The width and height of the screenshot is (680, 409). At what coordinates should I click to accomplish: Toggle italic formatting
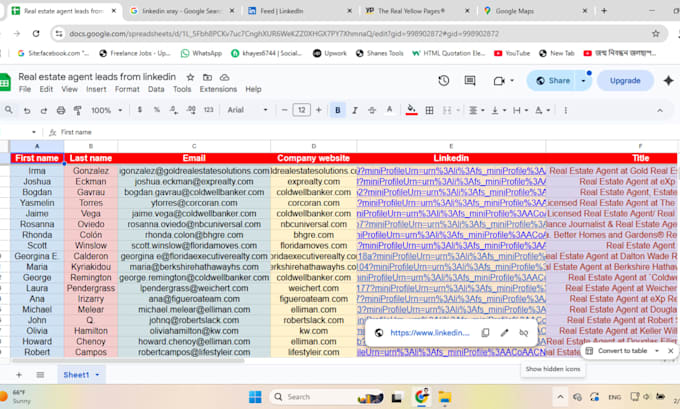pyautogui.click(x=355, y=111)
